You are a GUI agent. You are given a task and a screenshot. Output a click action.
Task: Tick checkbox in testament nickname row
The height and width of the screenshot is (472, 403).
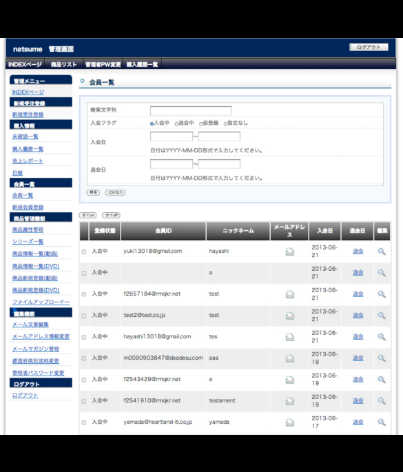pyautogui.click(x=84, y=401)
